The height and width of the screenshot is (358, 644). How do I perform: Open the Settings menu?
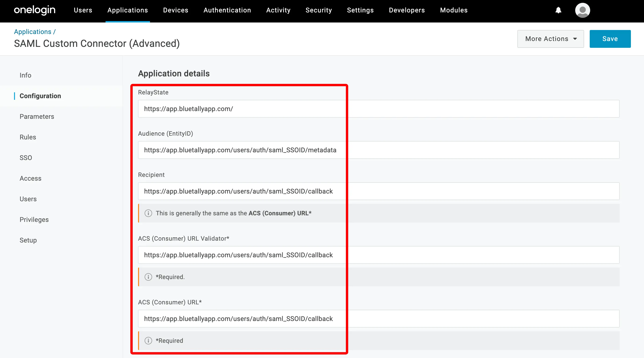(360, 10)
